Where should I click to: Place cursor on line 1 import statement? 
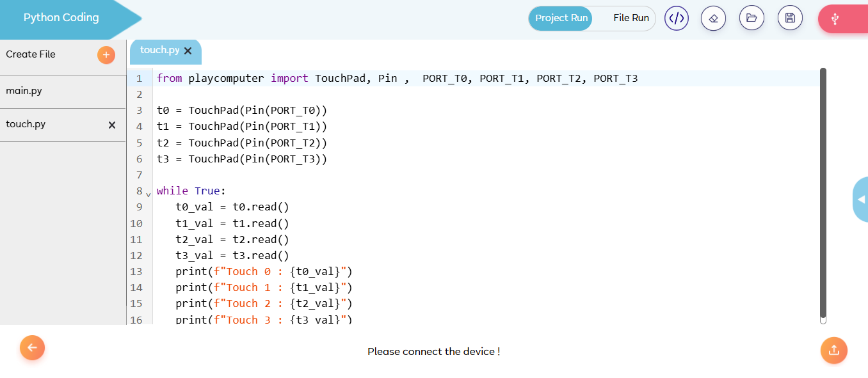[x=397, y=79]
